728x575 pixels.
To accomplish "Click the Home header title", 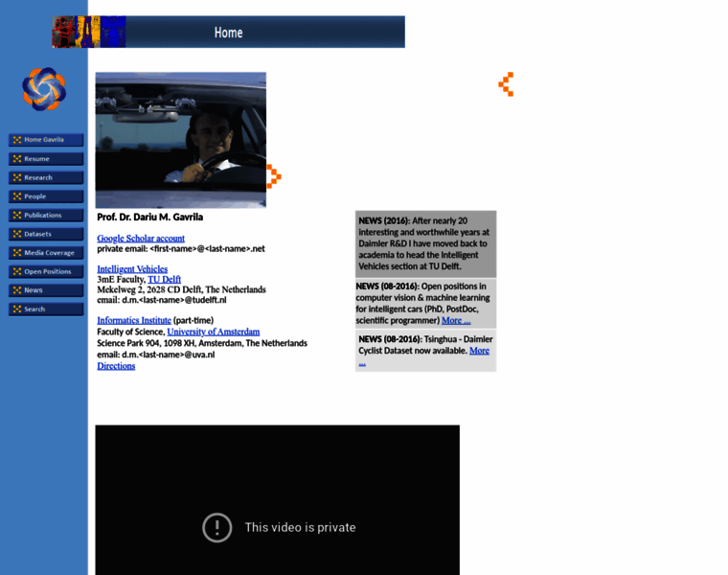I will [228, 33].
